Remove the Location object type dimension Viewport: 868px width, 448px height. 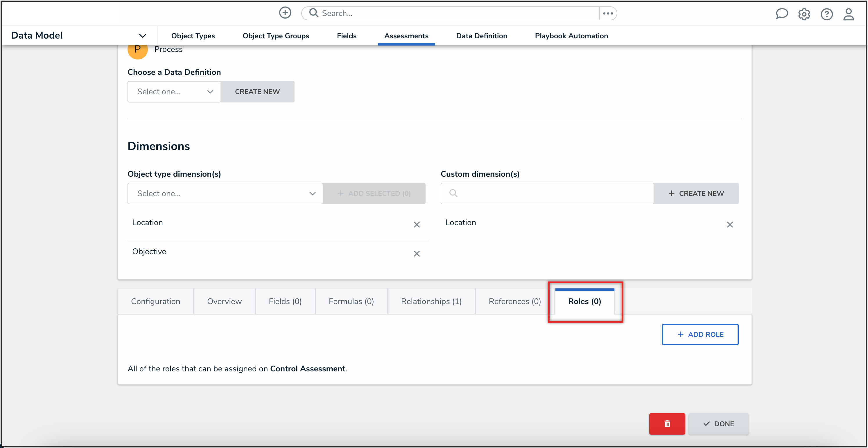[417, 225]
